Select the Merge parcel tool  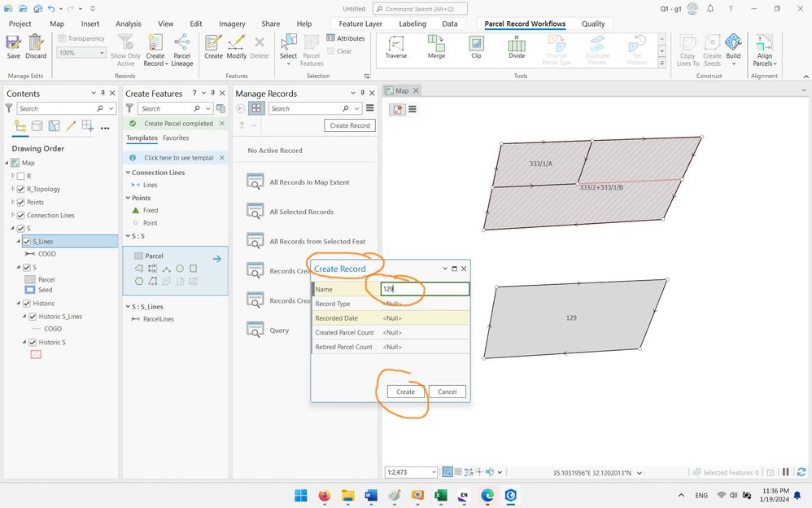(x=436, y=46)
